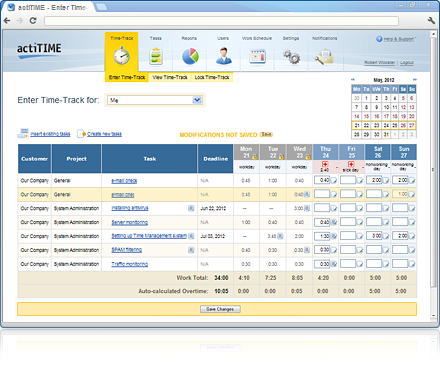Screen dimensions: 440x367
Task: Click Friday time field for SPAM filtering
Action: pos(348,250)
